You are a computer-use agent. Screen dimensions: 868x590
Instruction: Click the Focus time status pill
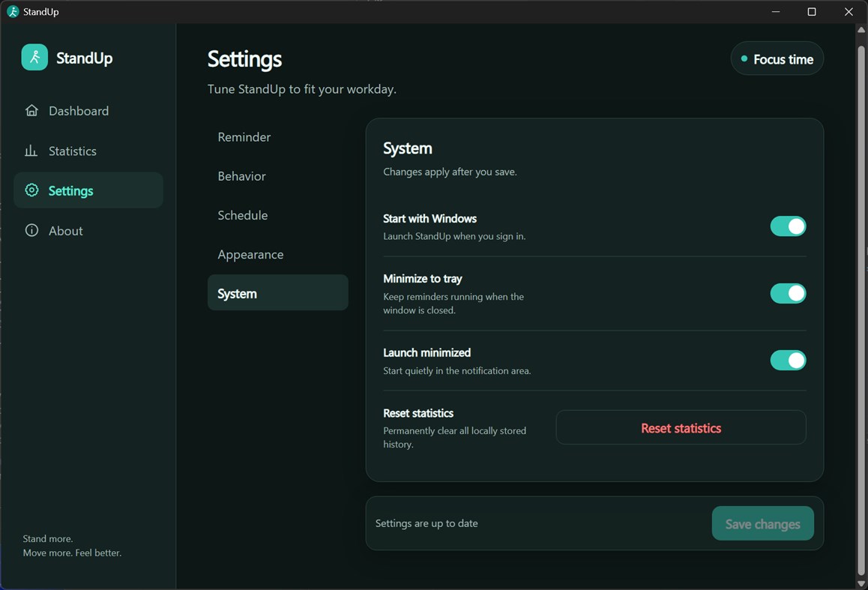coord(777,58)
